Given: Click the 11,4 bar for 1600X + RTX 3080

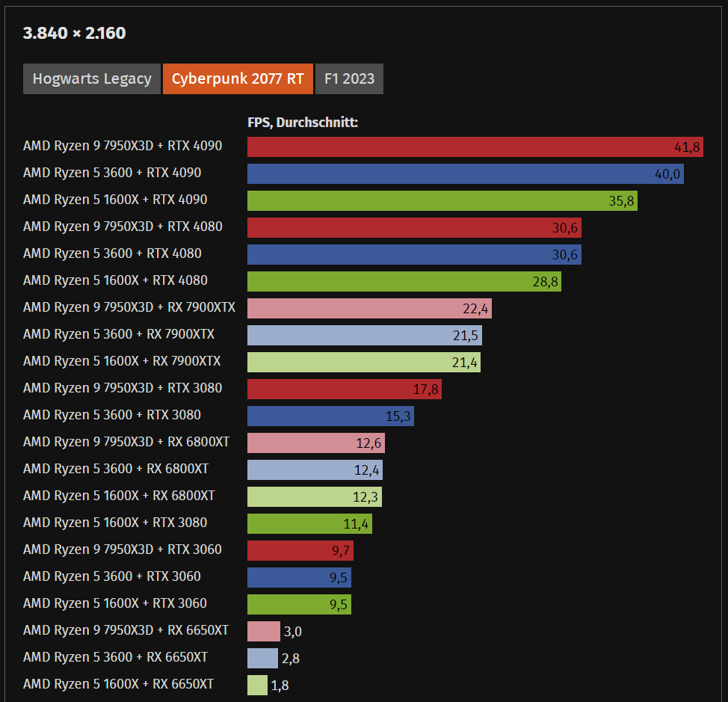Looking at the screenshot, I should tap(309, 524).
